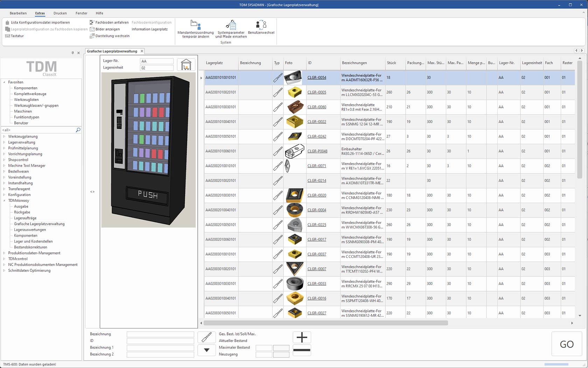Click the insert photo for CLGR-I0022
The width and height of the screenshot is (588, 368).
295,122
